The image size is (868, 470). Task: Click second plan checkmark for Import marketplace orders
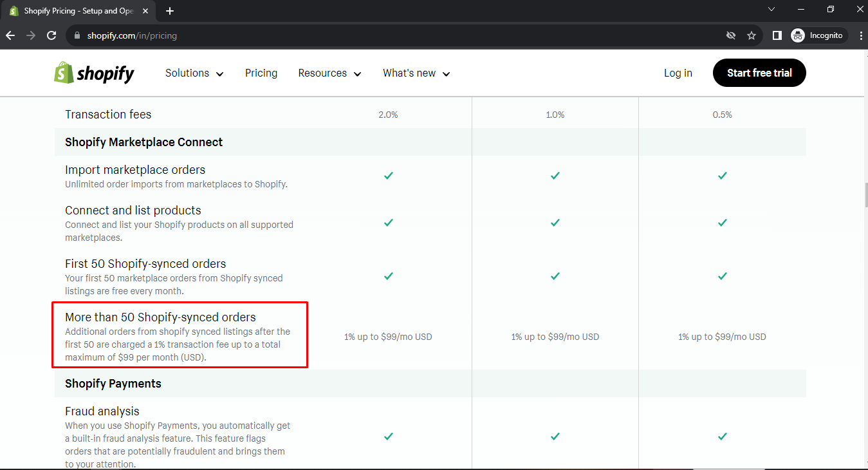tap(555, 175)
